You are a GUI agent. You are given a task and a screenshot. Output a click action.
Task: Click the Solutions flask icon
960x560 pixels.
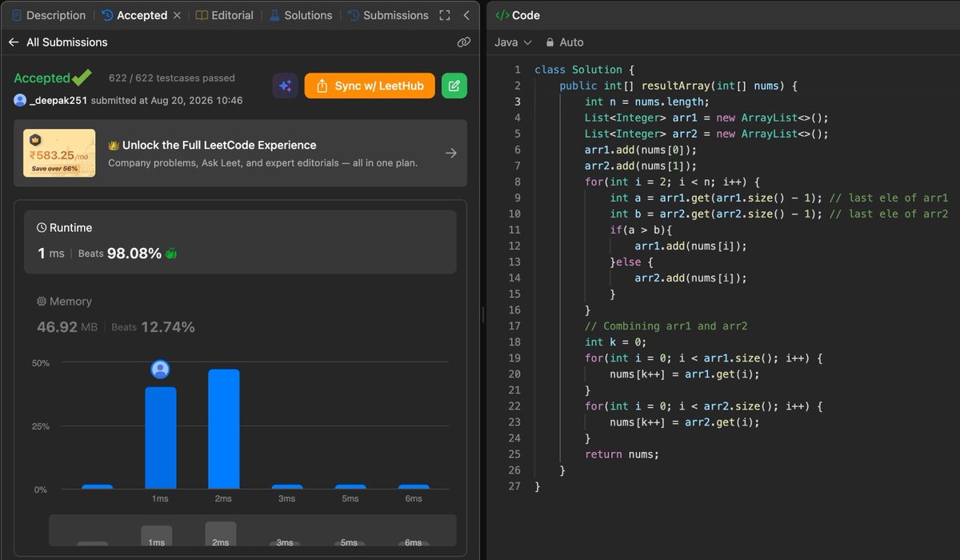click(274, 15)
